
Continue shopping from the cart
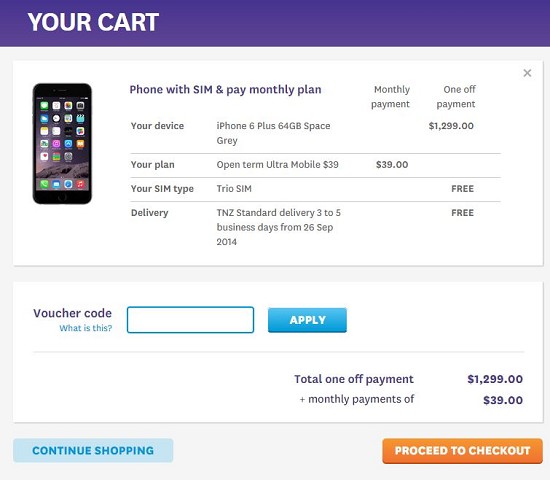[x=93, y=450]
